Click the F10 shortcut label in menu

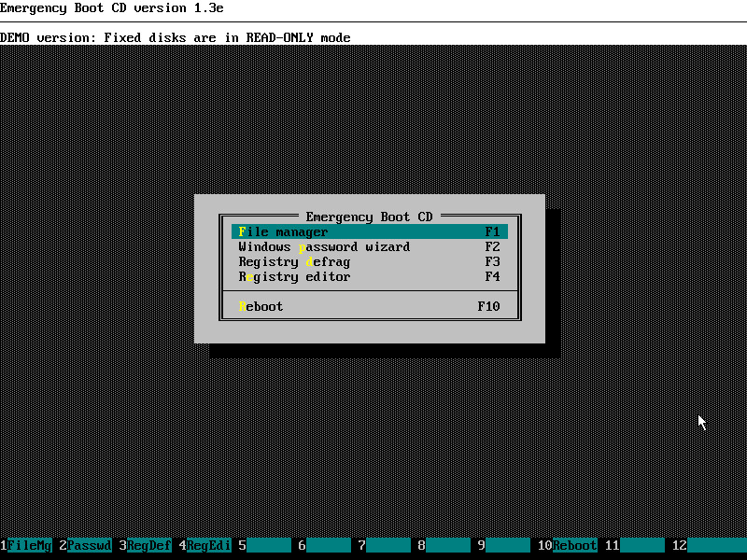click(x=488, y=306)
